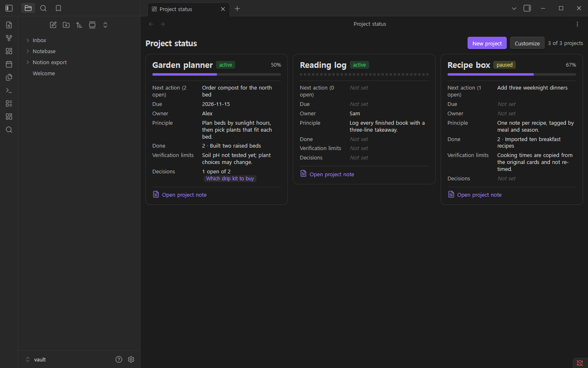Create a new note with the pencil icon
The image size is (588, 368).
(x=53, y=25)
